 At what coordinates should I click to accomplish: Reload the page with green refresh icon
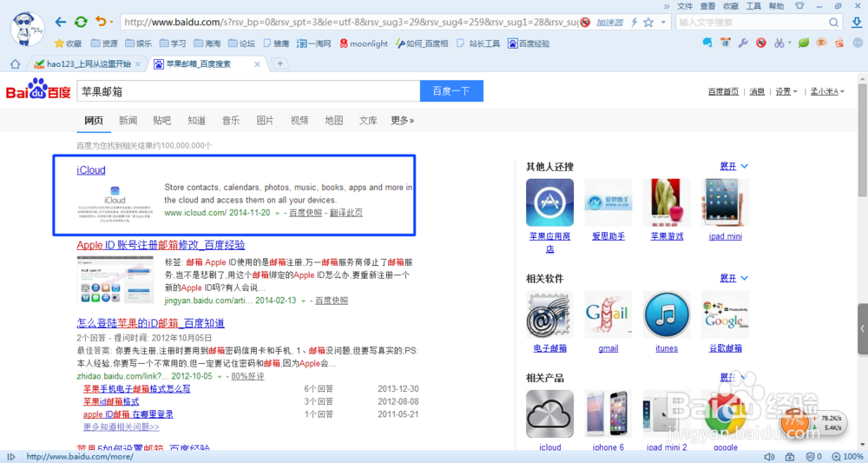(x=81, y=23)
